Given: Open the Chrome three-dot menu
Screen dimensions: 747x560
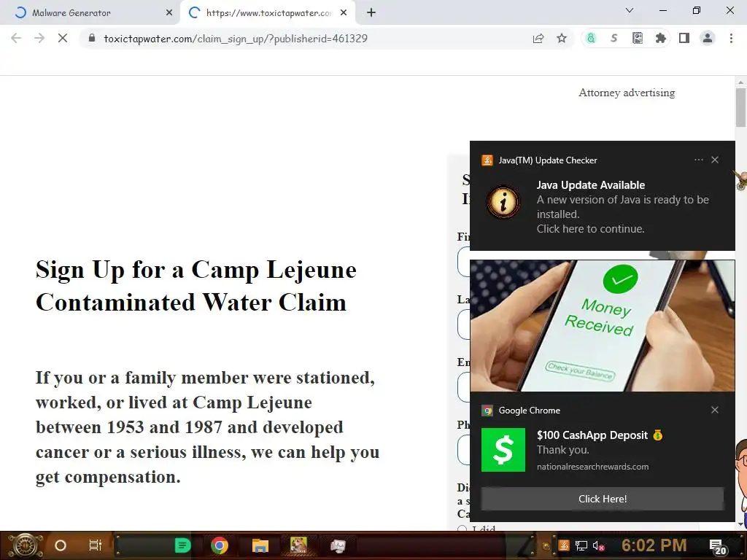Looking at the screenshot, I should point(731,39).
